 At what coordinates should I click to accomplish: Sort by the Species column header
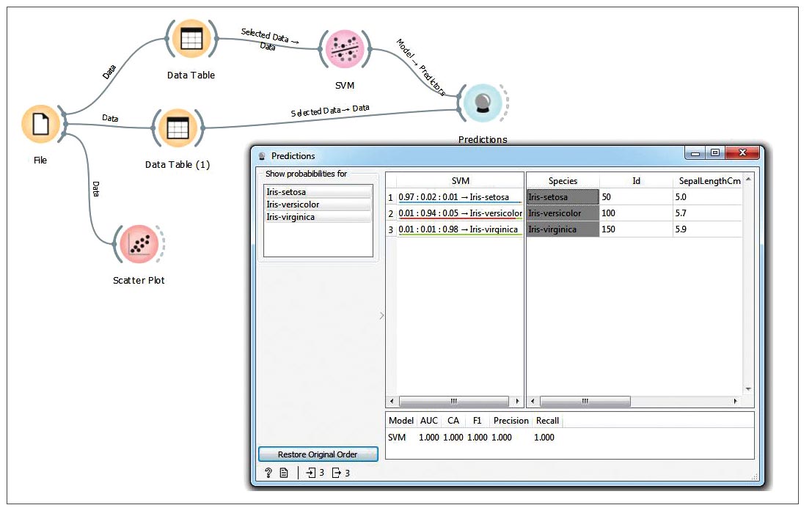coord(563,180)
